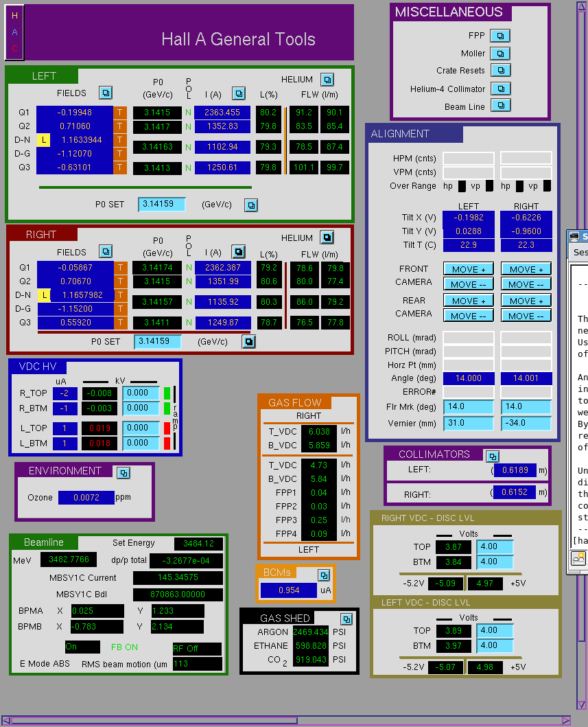Open the FPP related display
588x727 pixels.
[x=500, y=36]
